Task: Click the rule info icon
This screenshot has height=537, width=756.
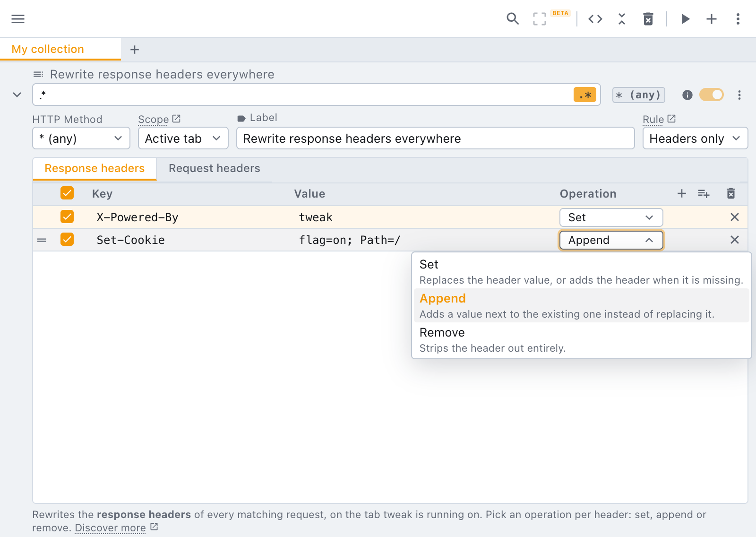Action: tap(687, 95)
